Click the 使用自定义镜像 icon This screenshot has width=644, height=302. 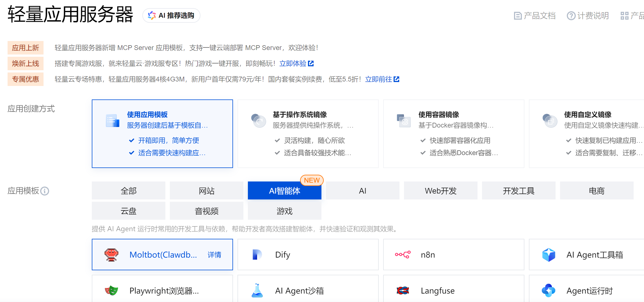click(550, 121)
